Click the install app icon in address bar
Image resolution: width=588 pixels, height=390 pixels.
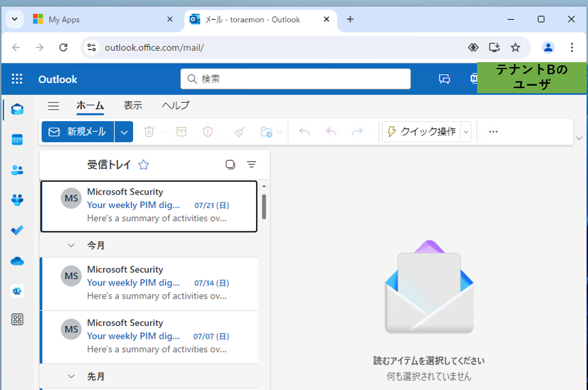(494, 48)
